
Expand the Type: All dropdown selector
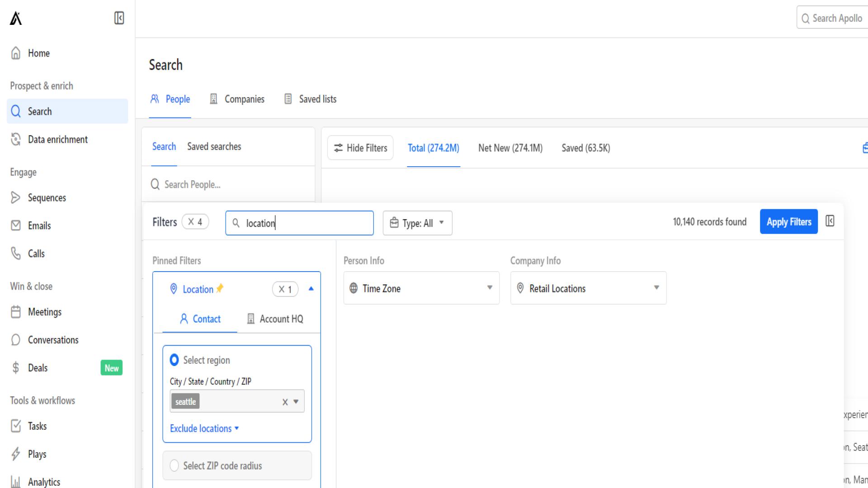click(x=417, y=223)
